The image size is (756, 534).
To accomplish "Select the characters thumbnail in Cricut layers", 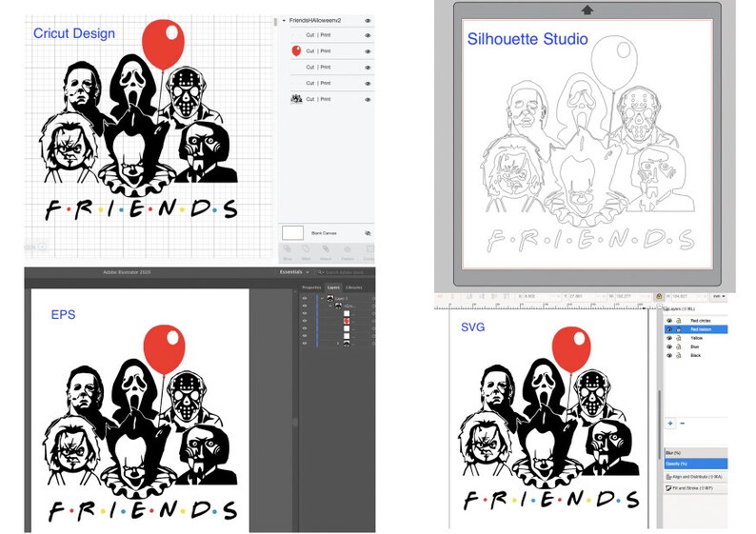I will [x=296, y=99].
